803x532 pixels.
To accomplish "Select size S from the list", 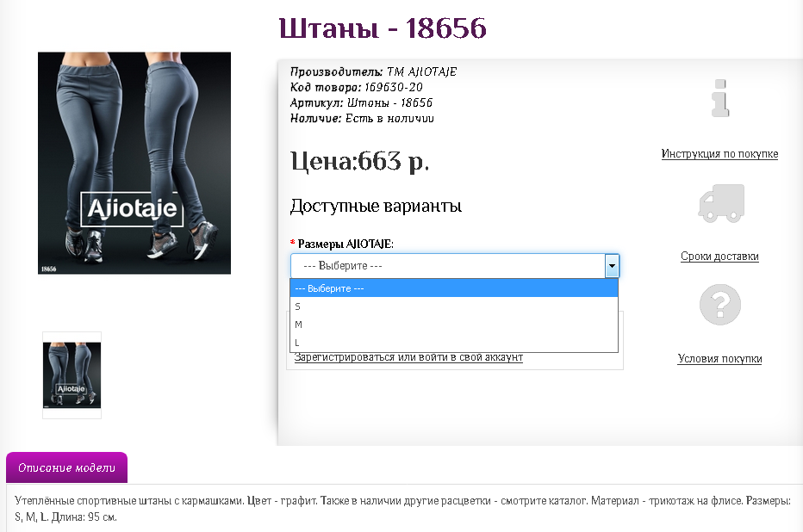I will click(453, 306).
